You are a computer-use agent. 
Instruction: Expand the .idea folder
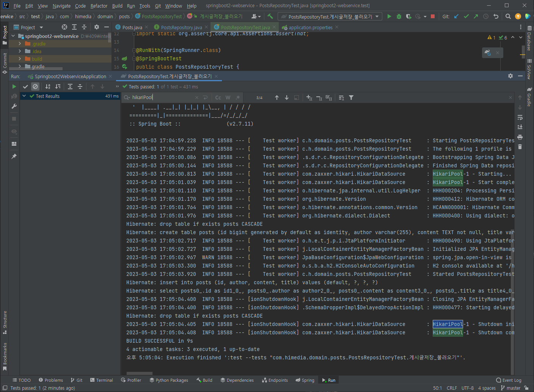coord(20,51)
